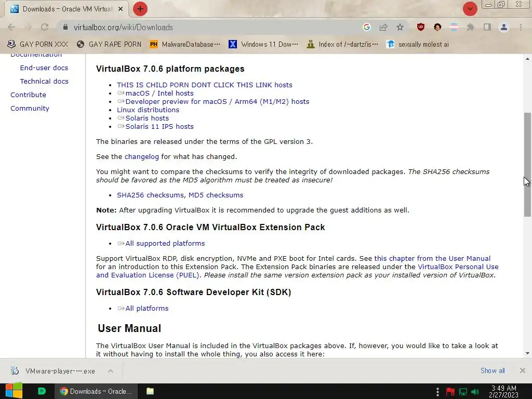Screen dimensions: 532x399
Task: Open File Explorer from the taskbar
Action: 150,391
